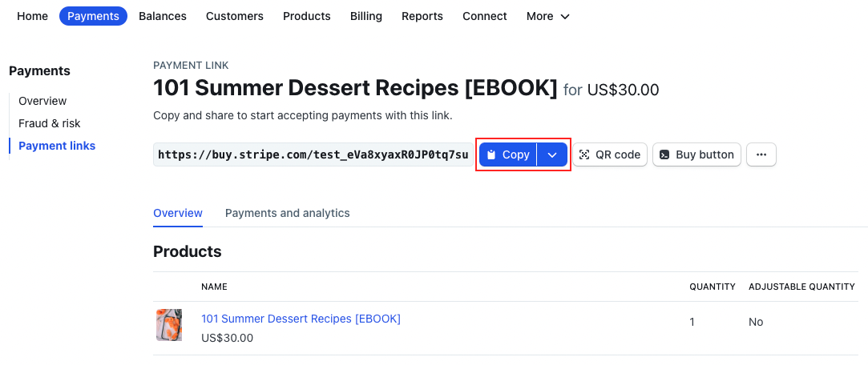The height and width of the screenshot is (365, 868).
Task: Open the 101 Summer Dessert Recipes product link
Action: pos(301,319)
